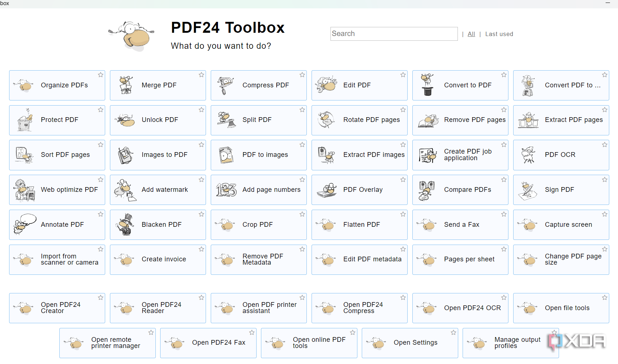
Task: Open Pages per sheet tool
Action: pyautogui.click(x=460, y=260)
